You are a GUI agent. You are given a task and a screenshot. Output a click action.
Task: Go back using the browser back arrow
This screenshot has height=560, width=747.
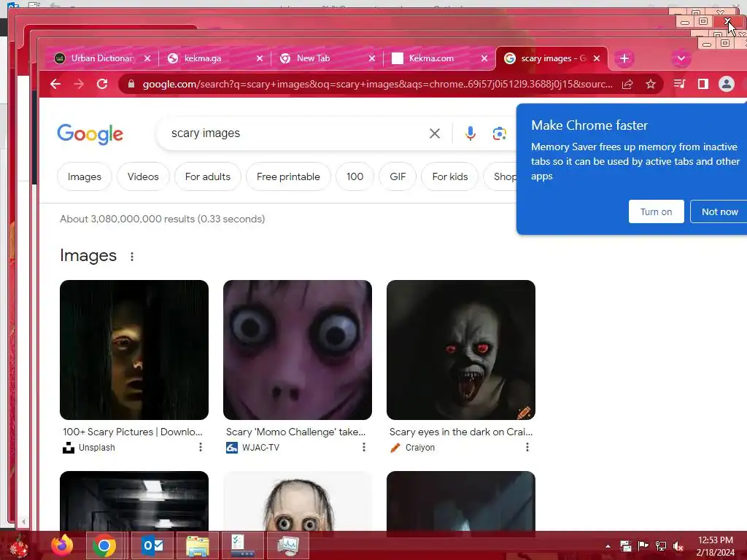55,85
